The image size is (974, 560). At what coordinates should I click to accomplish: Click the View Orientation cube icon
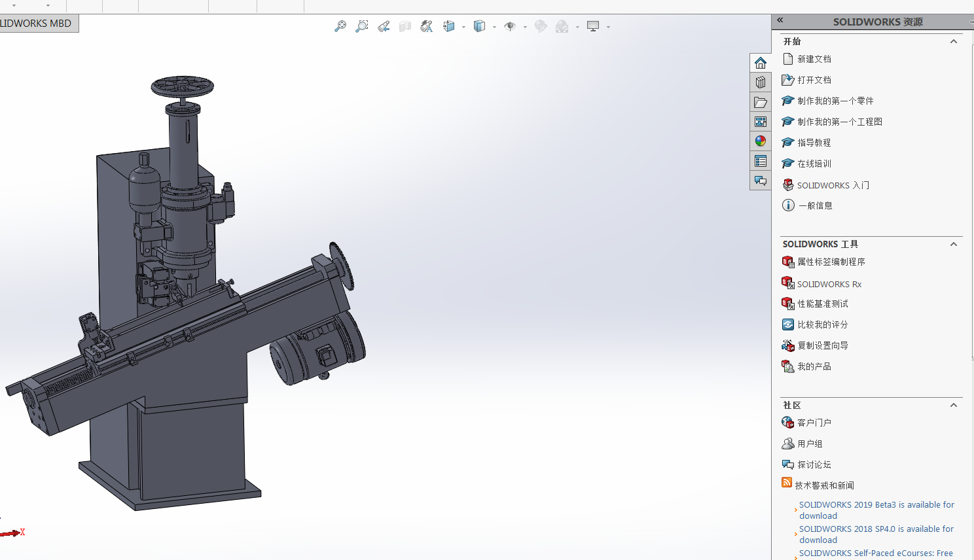[x=449, y=27]
